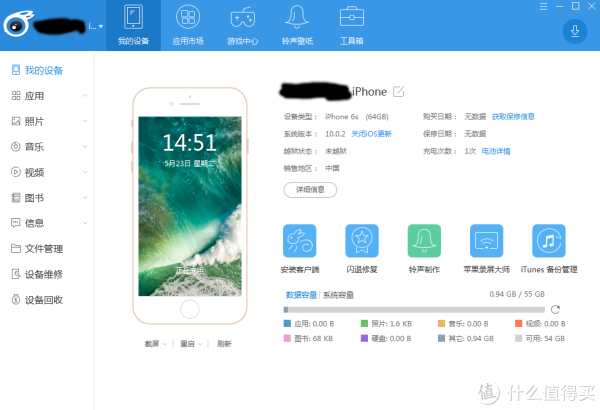Open 设备维修 in the sidebar
Viewport: 600px width, 410px height.
coord(38,274)
